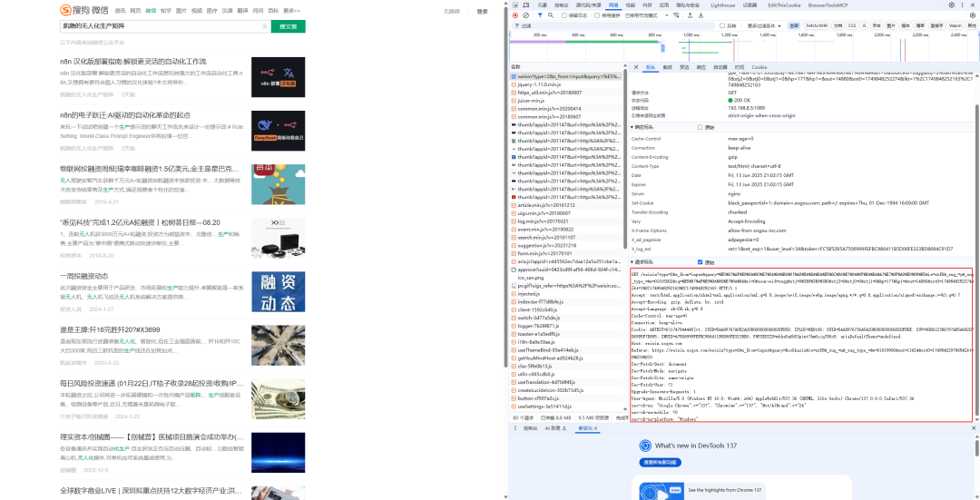The image size is (980, 500).
Task: Click the 过滤 filter input in Network panel
Action: (x=615, y=25)
